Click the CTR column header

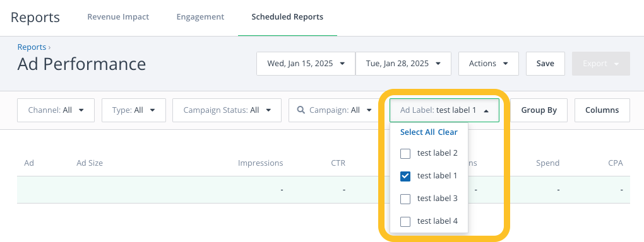(338, 163)
